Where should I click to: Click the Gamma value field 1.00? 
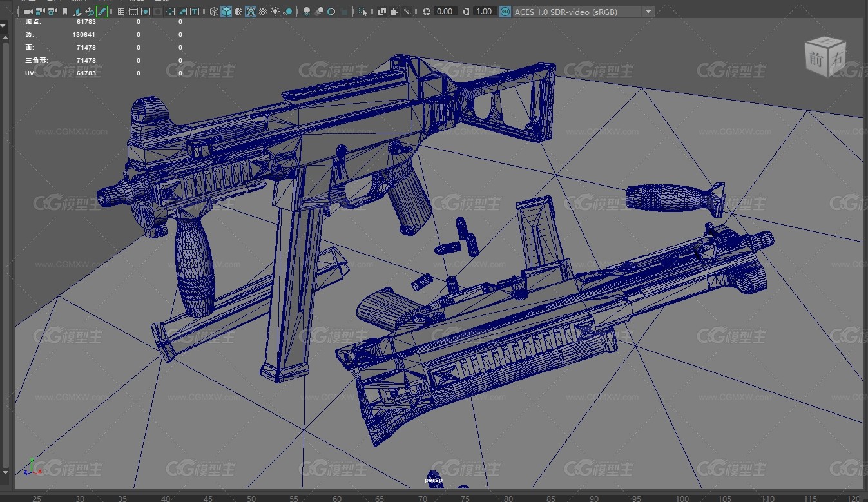[x=485, y=12]
